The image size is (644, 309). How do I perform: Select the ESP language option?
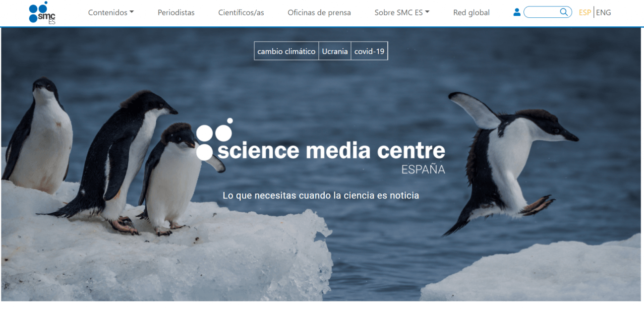click(x=585, y=12)
